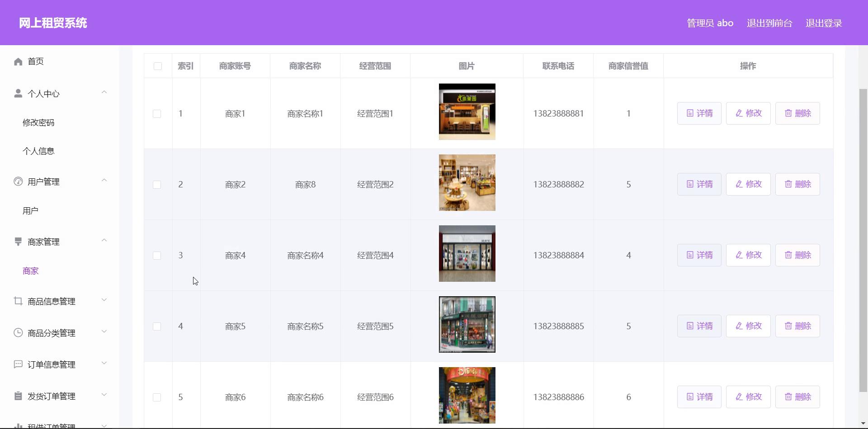Click 退出登录 in the header

823,23
